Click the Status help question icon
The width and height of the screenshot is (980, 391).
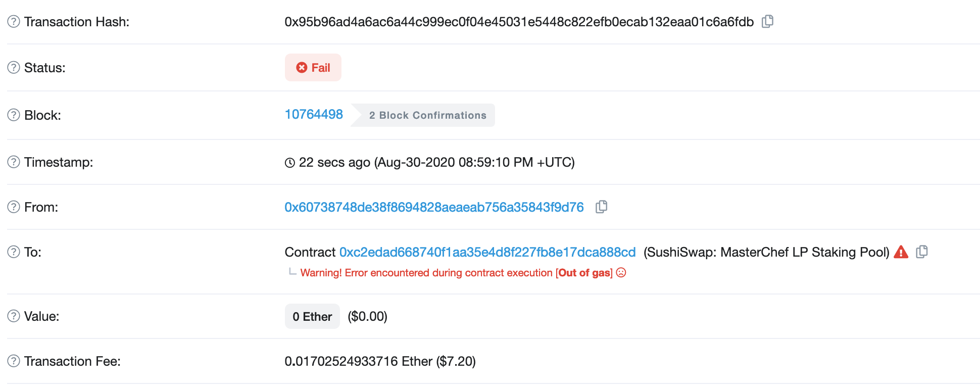[x=14, y=68]
